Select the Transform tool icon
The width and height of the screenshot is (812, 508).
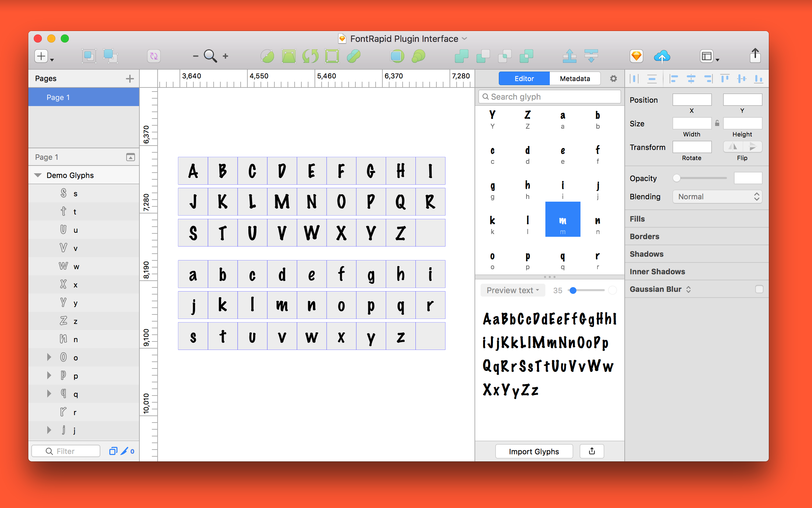click(289, 56)
